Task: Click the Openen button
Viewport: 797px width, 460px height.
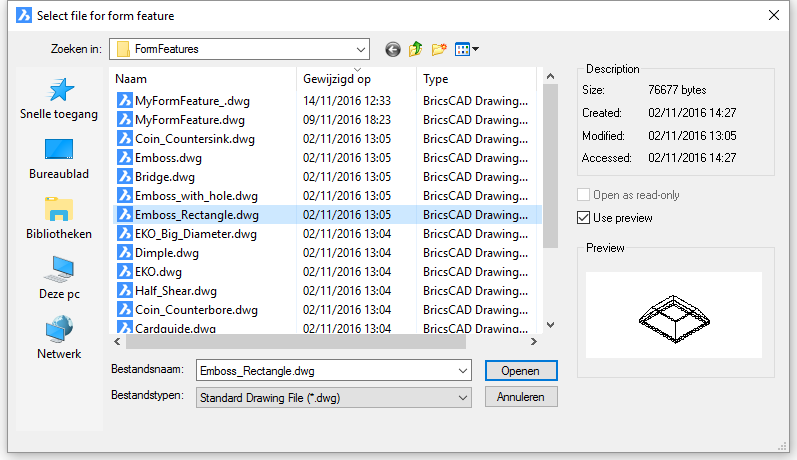Action: (x=521, y=371)
